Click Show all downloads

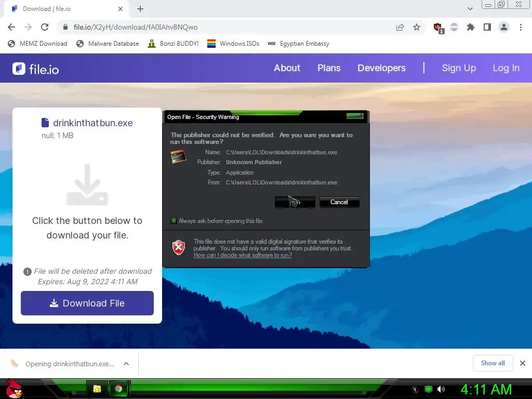click(493, 363)
